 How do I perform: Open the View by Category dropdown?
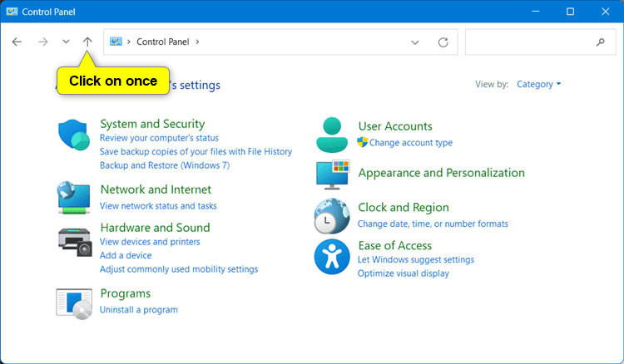coord(538,84)
